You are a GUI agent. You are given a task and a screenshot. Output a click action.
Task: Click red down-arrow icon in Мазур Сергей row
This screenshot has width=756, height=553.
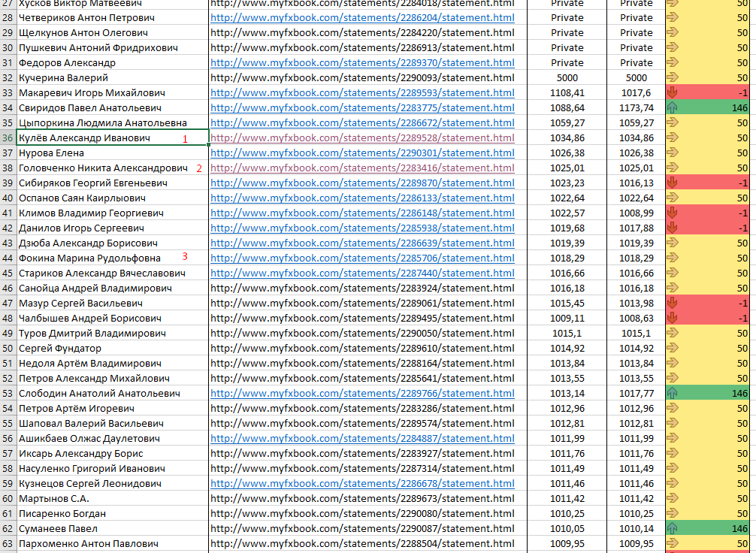(x=672, y=303)
